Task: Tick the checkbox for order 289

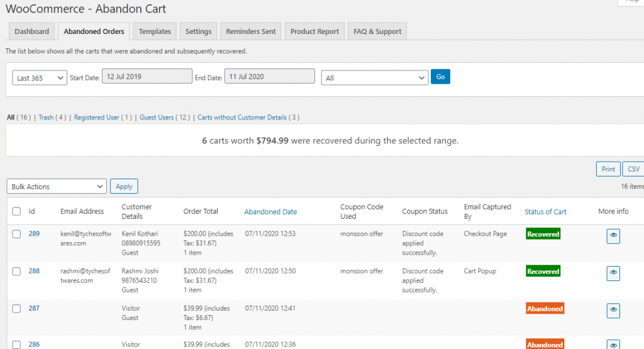Action: (x=16, y=234)
